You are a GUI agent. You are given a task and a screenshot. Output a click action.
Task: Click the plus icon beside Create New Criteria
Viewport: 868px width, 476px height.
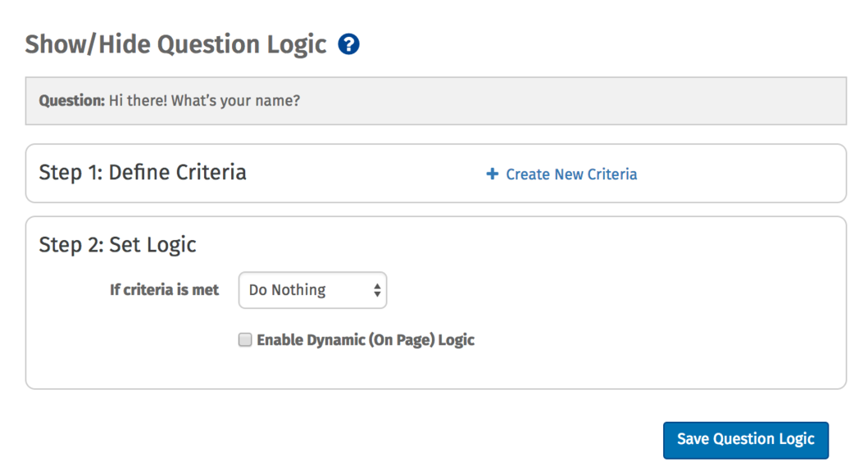pyautogui.click(x=492, y=174)
